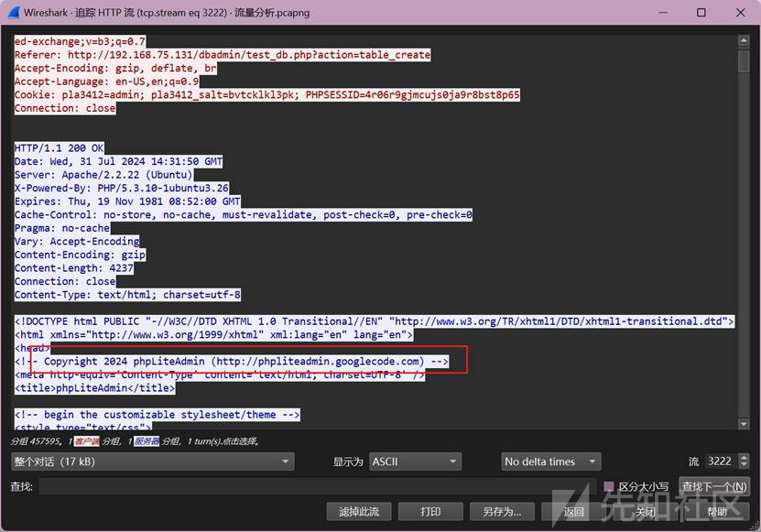Decrease the stream number with down arrow
The height and width of the screenshot is (532, 761).
[x=744, y=465]
